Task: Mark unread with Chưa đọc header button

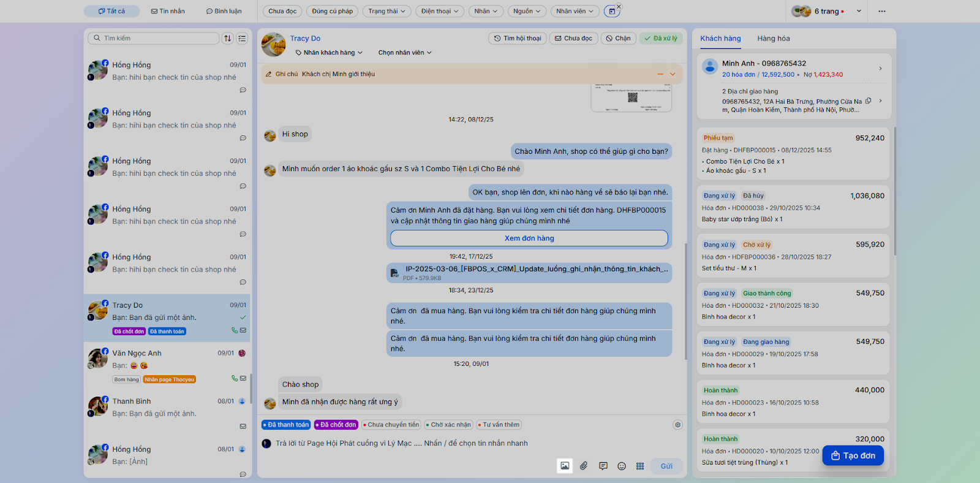Action: [x=573, y=38]
